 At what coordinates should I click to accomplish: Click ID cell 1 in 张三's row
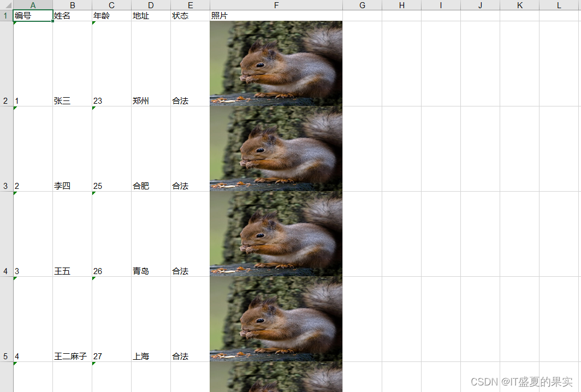pos(33,64)
